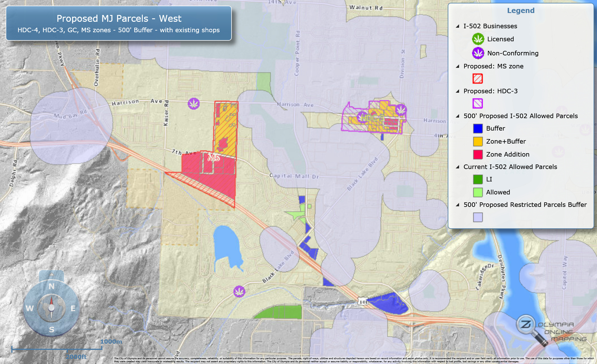Viewport: 597px width, 364px height.
Task: Collapse Current I-502 Allowed Parcels group
Action: tap(458, 167)
